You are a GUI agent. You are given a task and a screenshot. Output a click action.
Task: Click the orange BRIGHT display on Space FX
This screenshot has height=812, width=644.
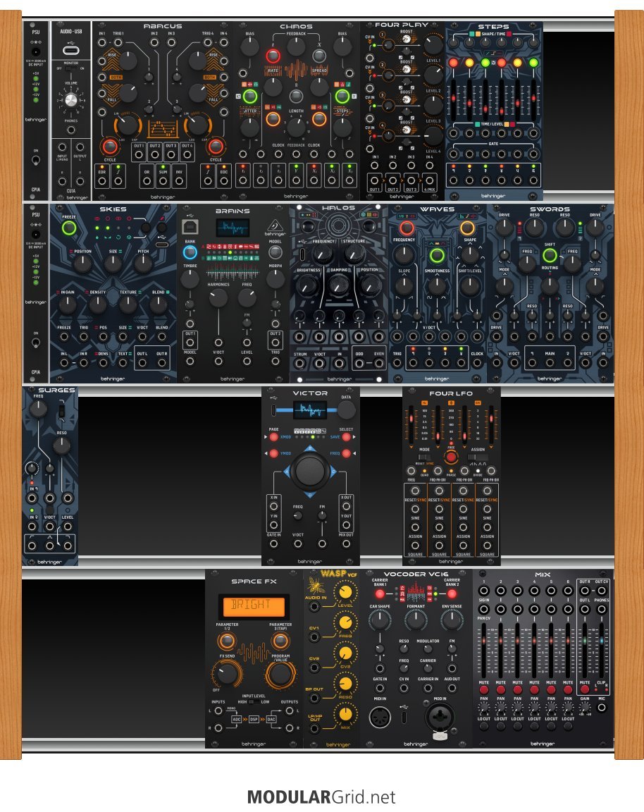pyautogui.click(x=254, y=605)
